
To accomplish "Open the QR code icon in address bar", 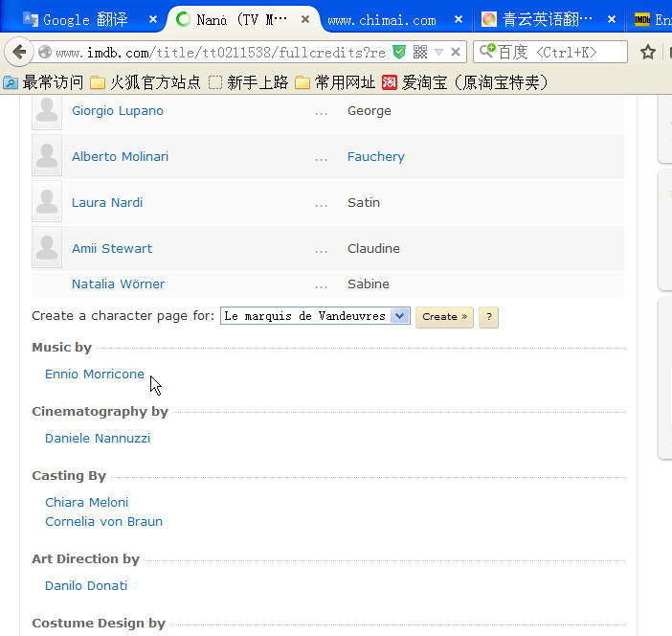I will (x=420, y=53).
